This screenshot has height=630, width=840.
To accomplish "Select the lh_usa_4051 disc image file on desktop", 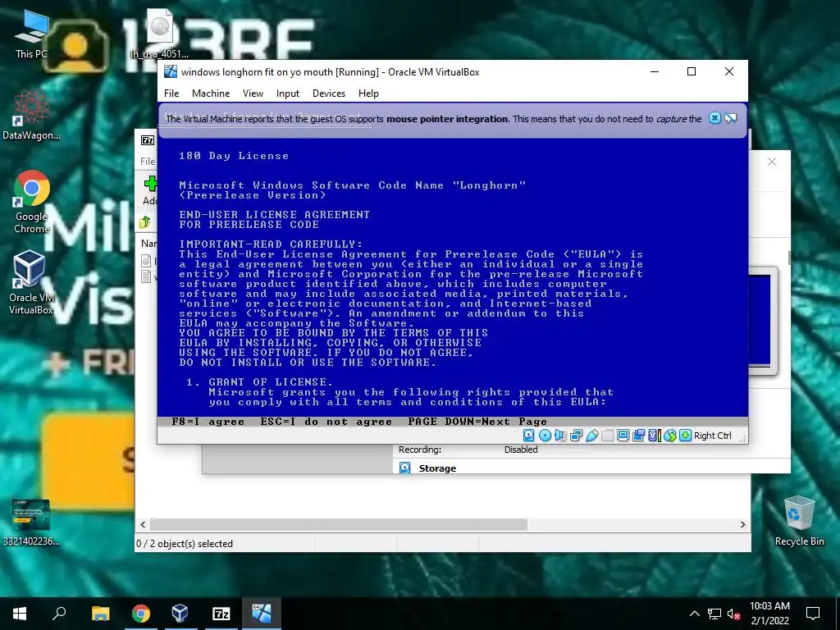I will (x=159, y=33).
